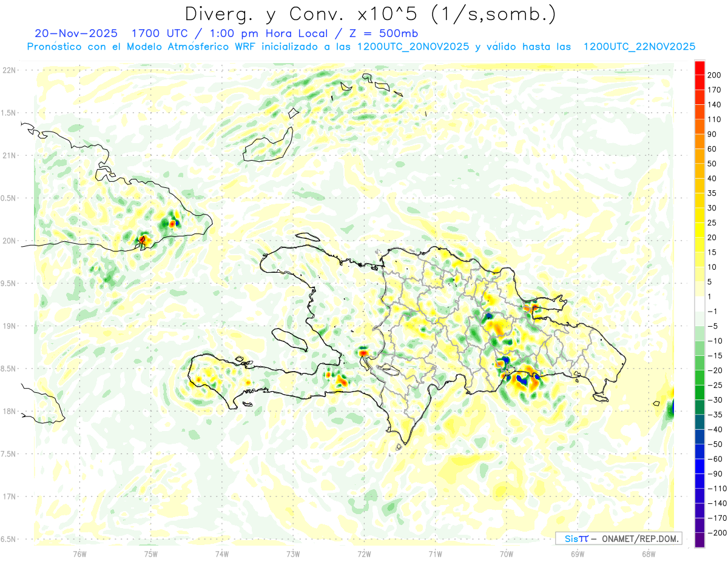This screenshot has height=562, width=728.
Task: Click the '74W' longitude label
Action: 222,554
